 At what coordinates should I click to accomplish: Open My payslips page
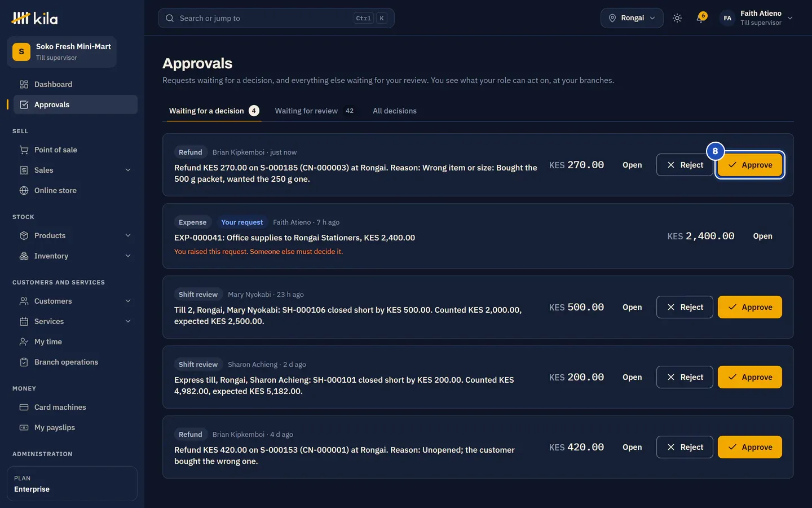pos(72,427)
